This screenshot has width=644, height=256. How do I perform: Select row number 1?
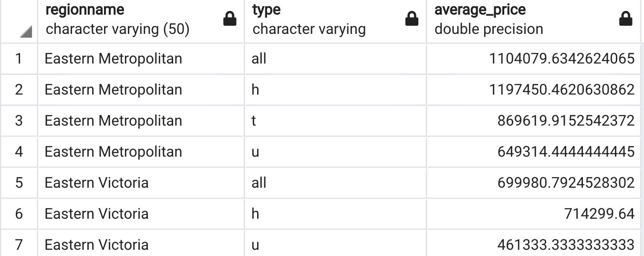pos(19,59)
